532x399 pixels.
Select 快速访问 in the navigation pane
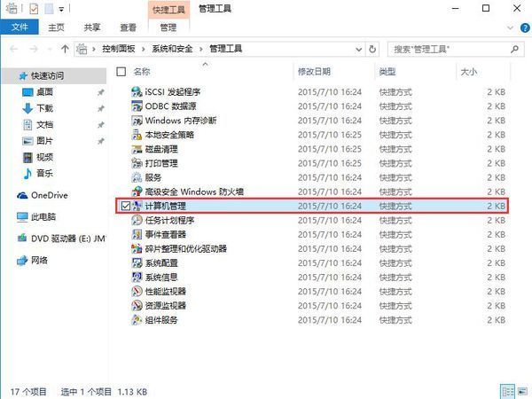(54, 75)
